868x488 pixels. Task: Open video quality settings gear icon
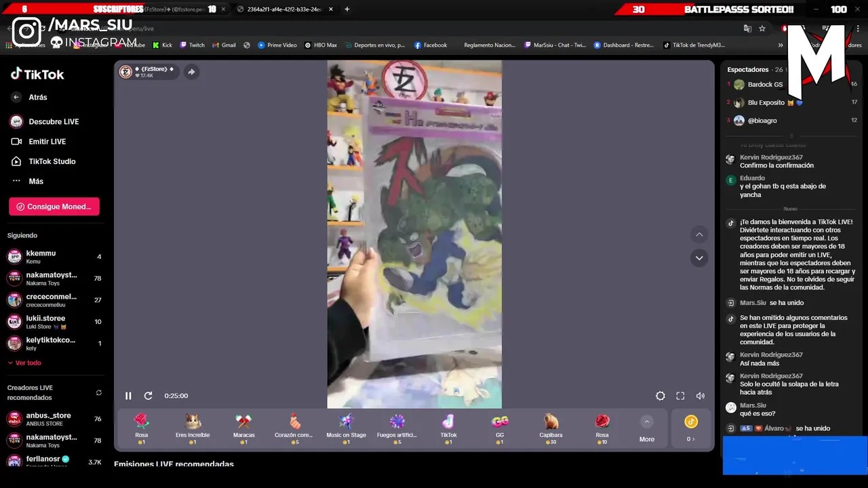pos(660,396)
